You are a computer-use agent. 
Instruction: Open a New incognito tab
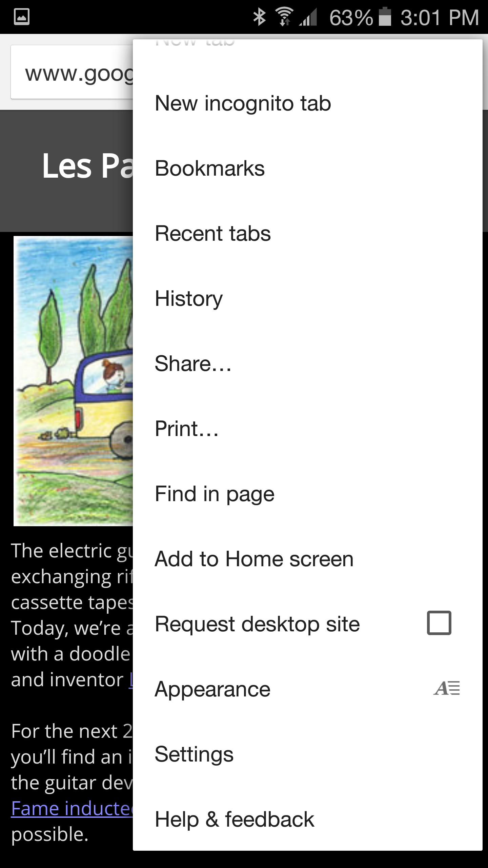click(x=243, y=103)
